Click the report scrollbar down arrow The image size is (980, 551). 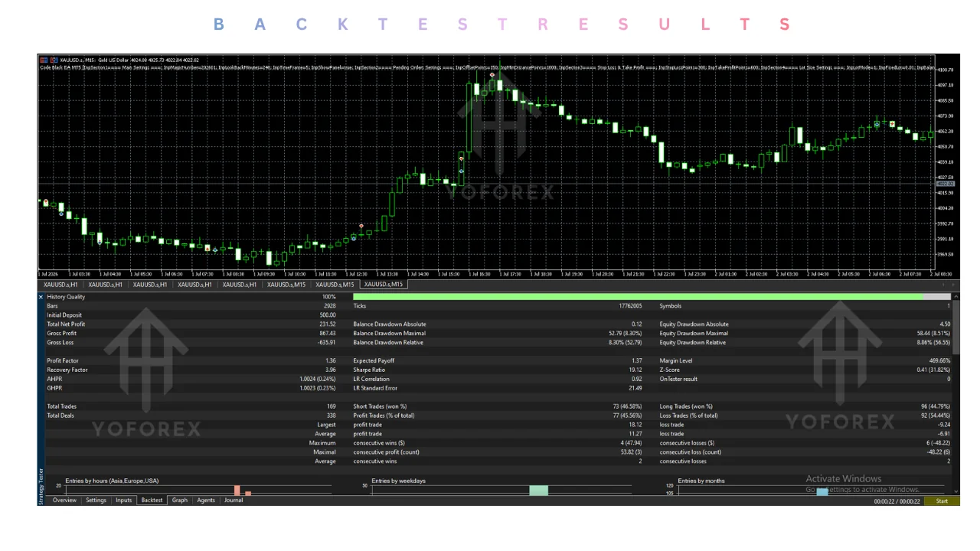click(955, 491)
